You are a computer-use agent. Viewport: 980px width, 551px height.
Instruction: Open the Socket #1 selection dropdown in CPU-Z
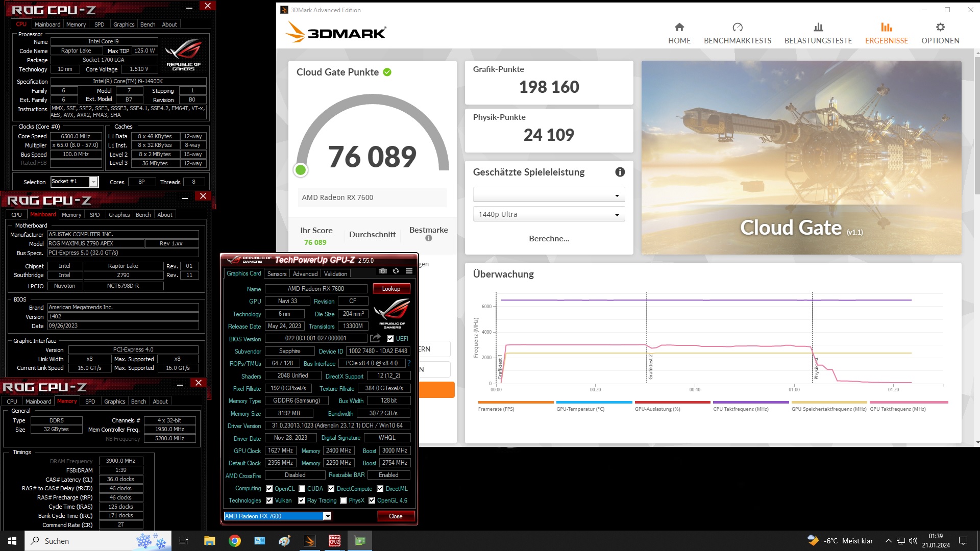point(75,182)
